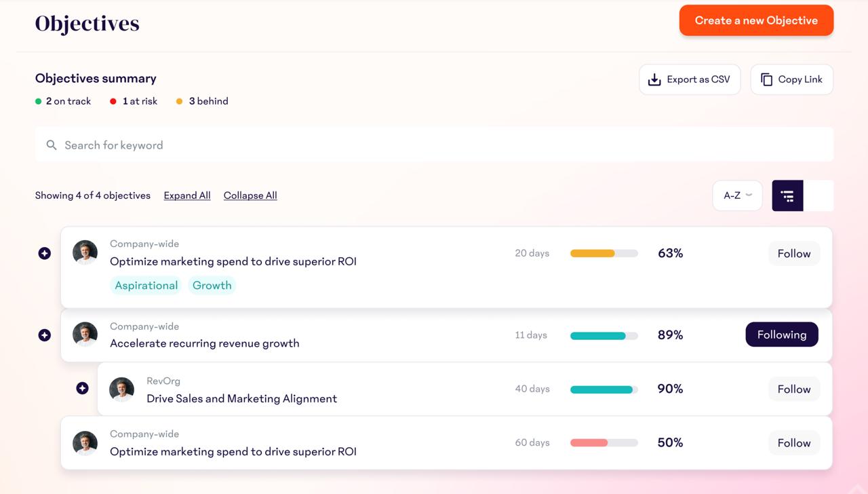The width and height of the screenshot is (868, 494).
Task: Toggle Following on Accelerate recurring revenue growth
Action: (781, 335)
